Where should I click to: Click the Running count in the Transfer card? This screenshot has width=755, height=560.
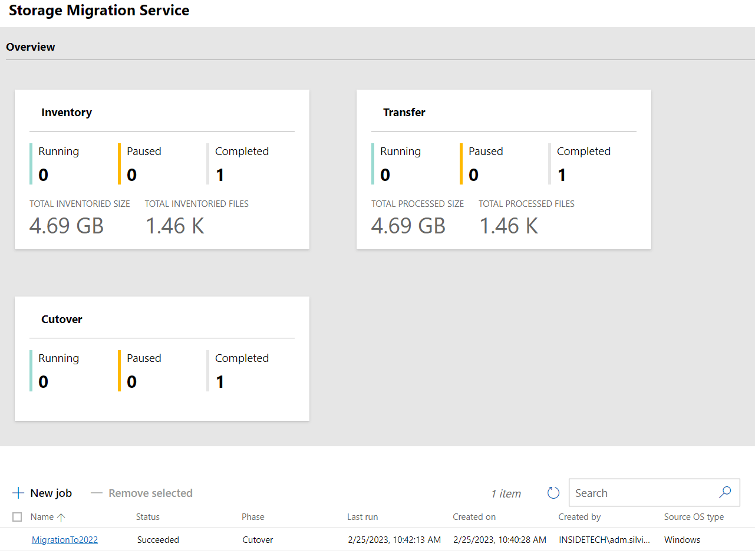click(385, 174)
